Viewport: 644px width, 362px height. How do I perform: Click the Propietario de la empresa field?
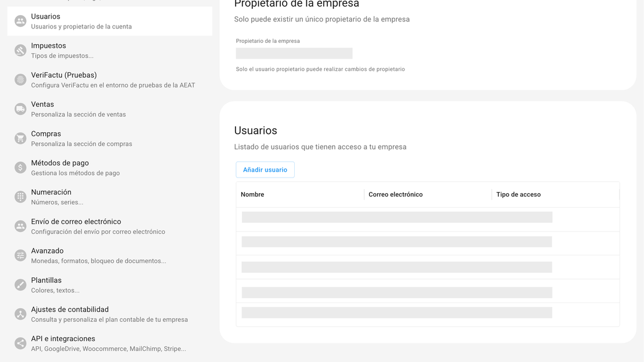point(294,53)
